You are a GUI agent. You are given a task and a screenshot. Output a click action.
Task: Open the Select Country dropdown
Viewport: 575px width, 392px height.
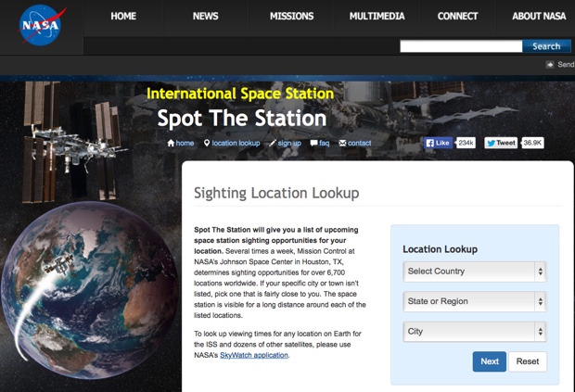pos(475,272)
